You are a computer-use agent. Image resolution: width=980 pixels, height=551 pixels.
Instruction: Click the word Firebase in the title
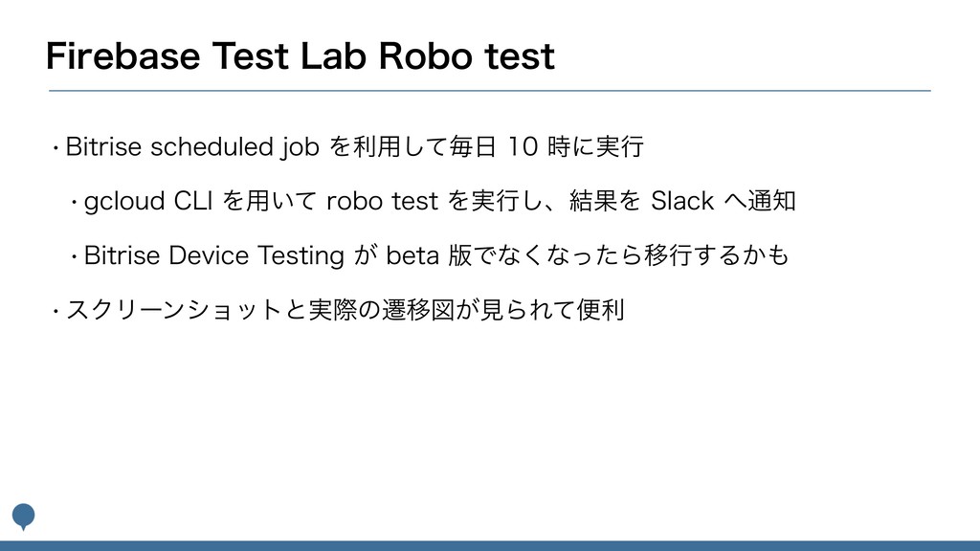pyautogui.click(x=121, y=55)
